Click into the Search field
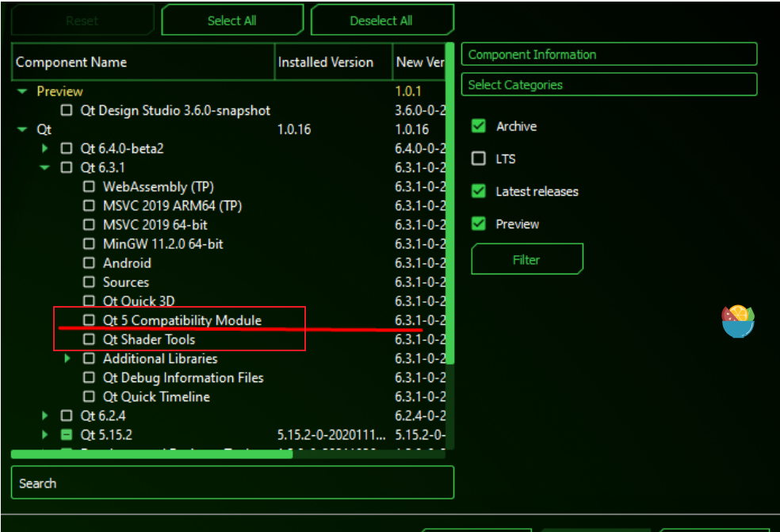The image size is (780, 532). 232,483
